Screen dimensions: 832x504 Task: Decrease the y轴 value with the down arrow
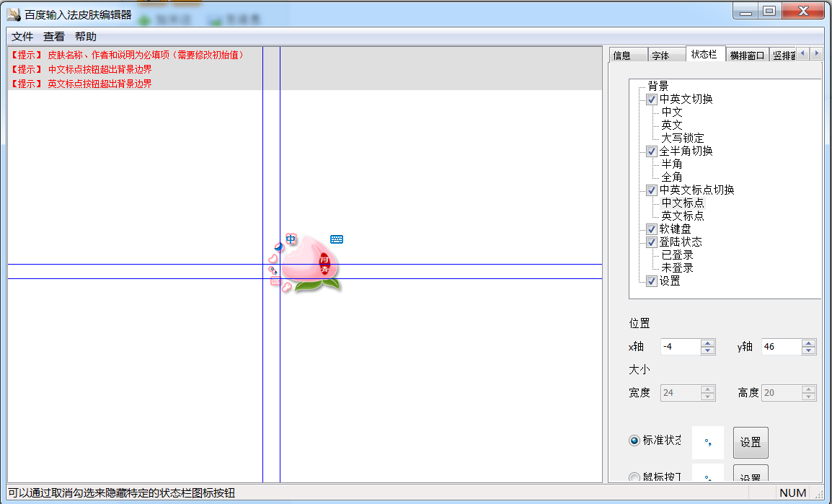808,350
